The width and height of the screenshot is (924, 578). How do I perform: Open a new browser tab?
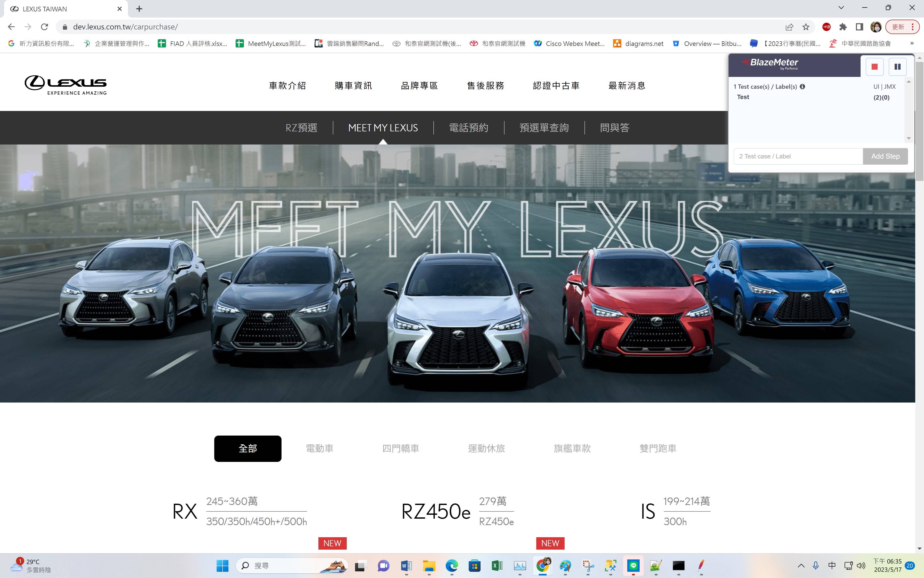[x=139, y=9]
